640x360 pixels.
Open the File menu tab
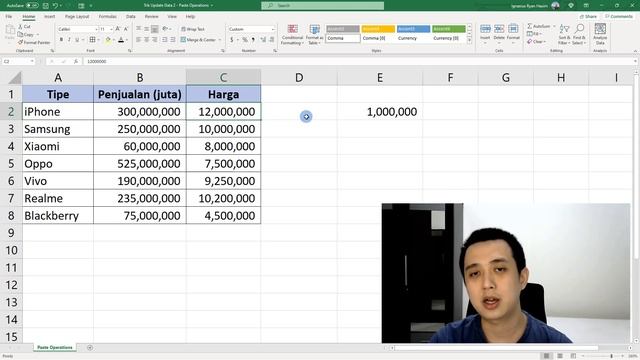pyautogui.click(x=9, y=17)
